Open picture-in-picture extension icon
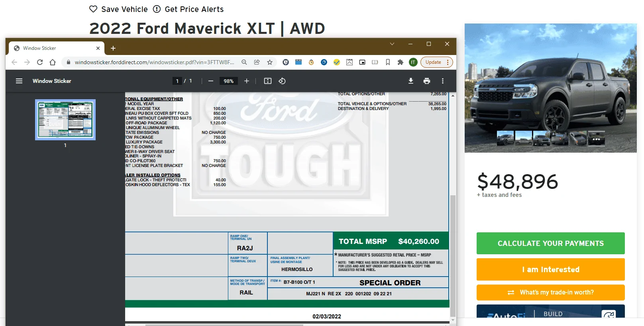The width and height of the screenshot is (644, 326). click(x=362, y=62)
